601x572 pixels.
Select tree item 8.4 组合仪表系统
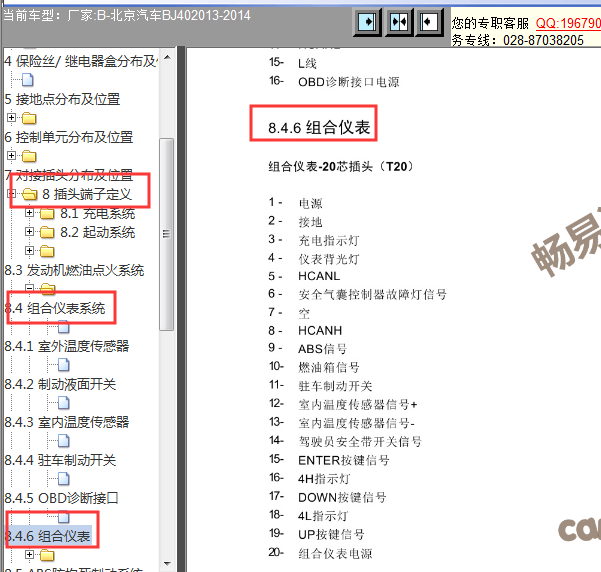coord(54,308)
